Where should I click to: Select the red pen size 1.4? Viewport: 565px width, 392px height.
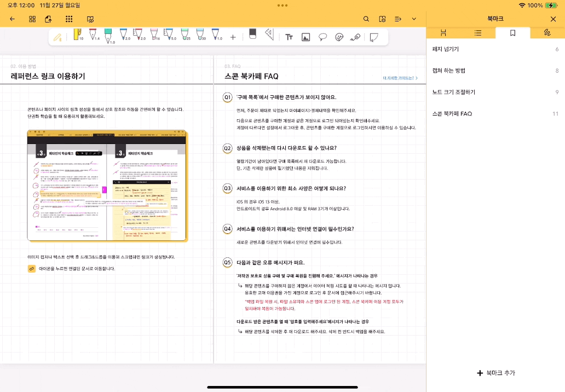coord(93,35)
